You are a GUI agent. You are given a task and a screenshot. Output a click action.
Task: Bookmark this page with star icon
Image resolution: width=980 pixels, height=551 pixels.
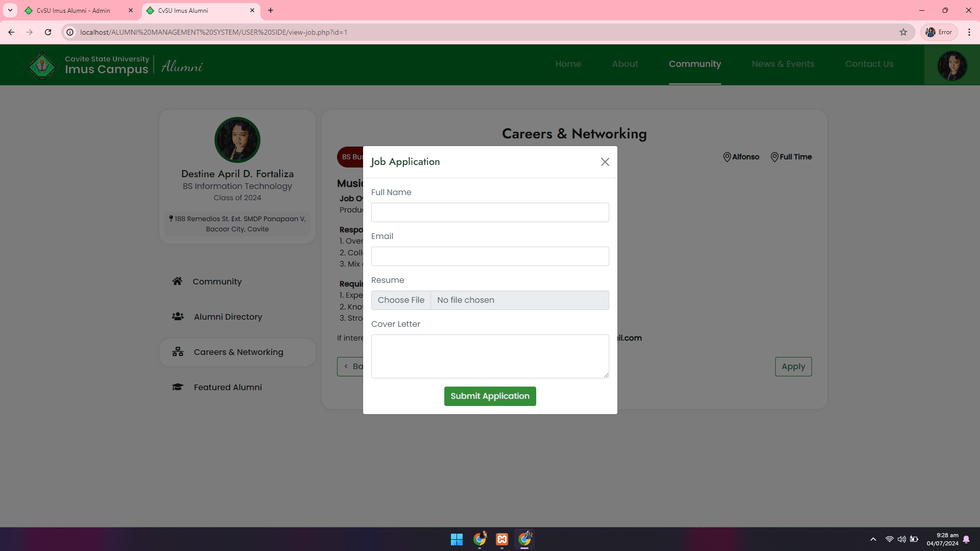903,32
